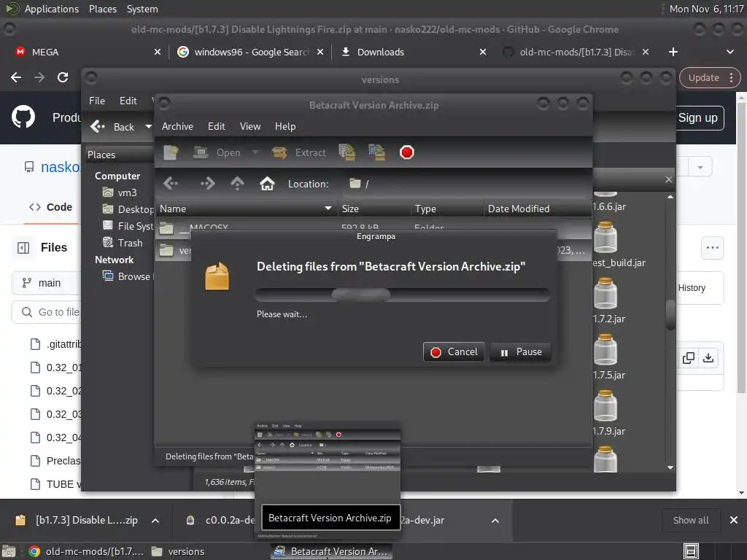Click the Go to file search box
The image size is (747, 560).
tap(46, 312)
